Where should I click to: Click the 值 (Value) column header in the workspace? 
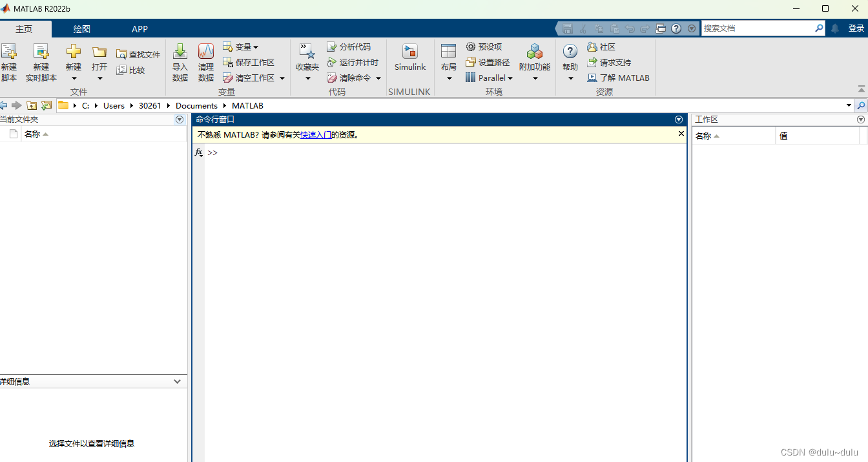(x=818, y=136)
